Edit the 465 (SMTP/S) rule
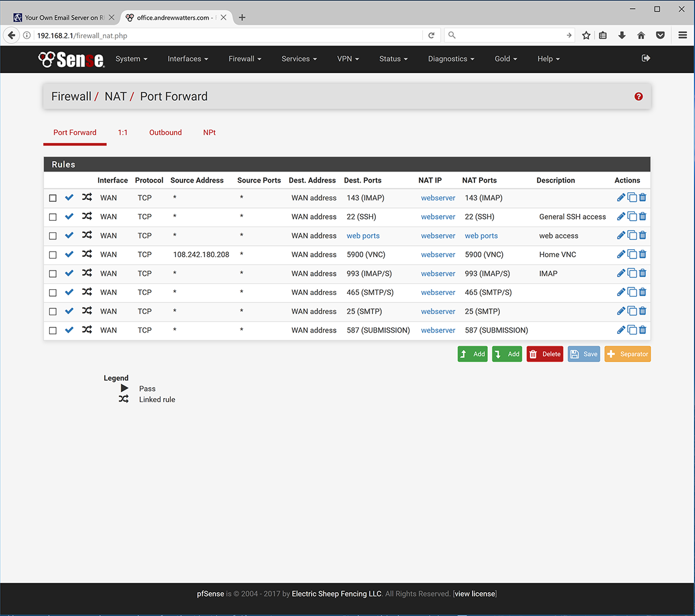This screenshot has height=616, width=695. (621, 292)
